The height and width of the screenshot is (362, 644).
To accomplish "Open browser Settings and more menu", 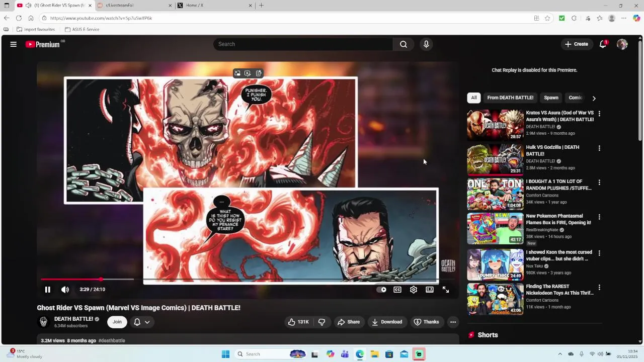I will tap(624, 18).
